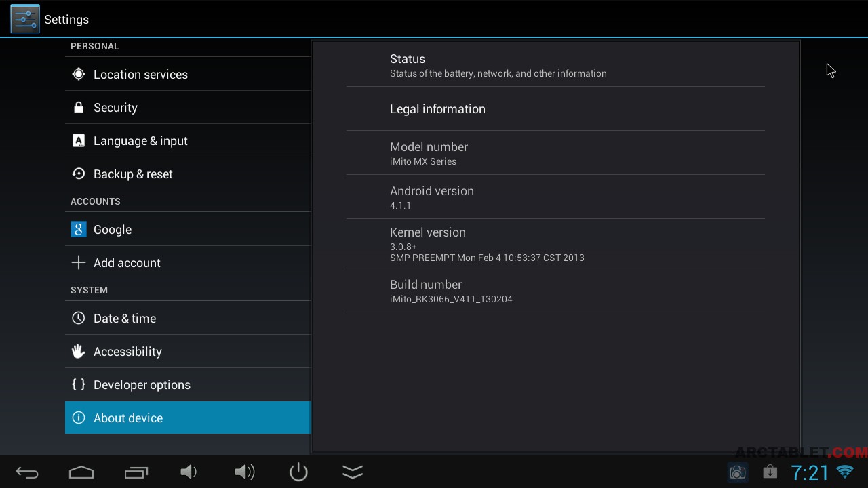Select the highlighted About device entry

click(x=188, y=418)
